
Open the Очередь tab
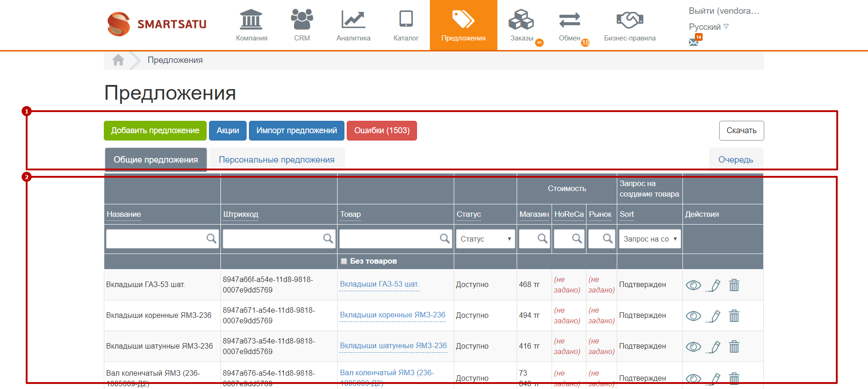736,159
